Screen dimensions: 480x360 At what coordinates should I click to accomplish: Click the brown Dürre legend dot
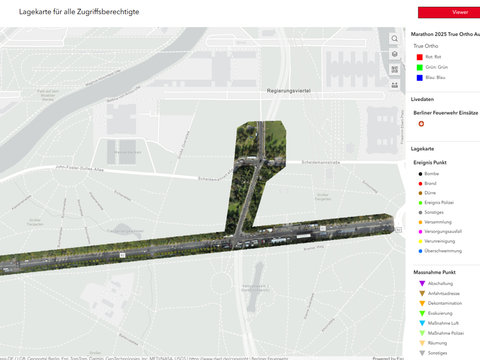420,193
